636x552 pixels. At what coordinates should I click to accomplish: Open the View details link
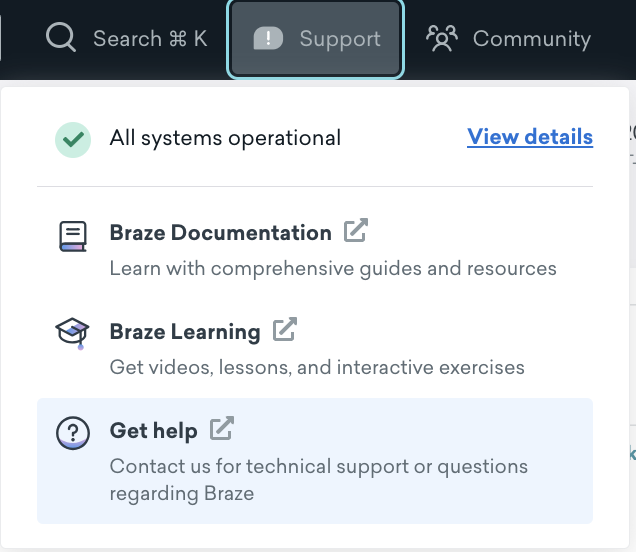click(x=530, y=137)
